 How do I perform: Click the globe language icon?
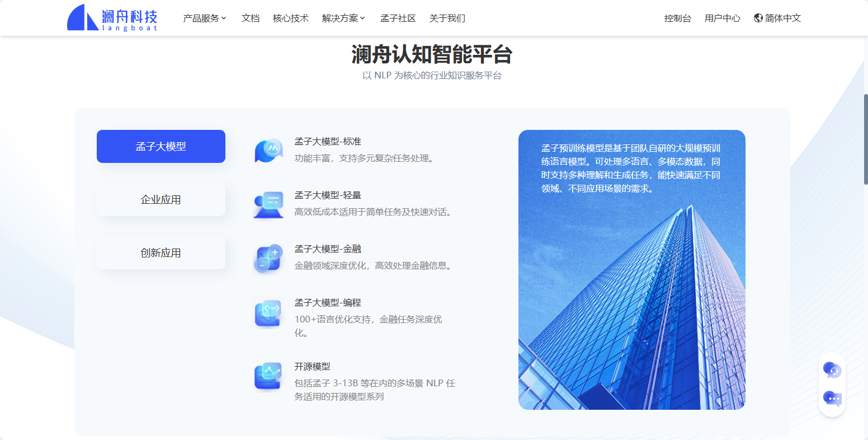(x=758, y=18)
